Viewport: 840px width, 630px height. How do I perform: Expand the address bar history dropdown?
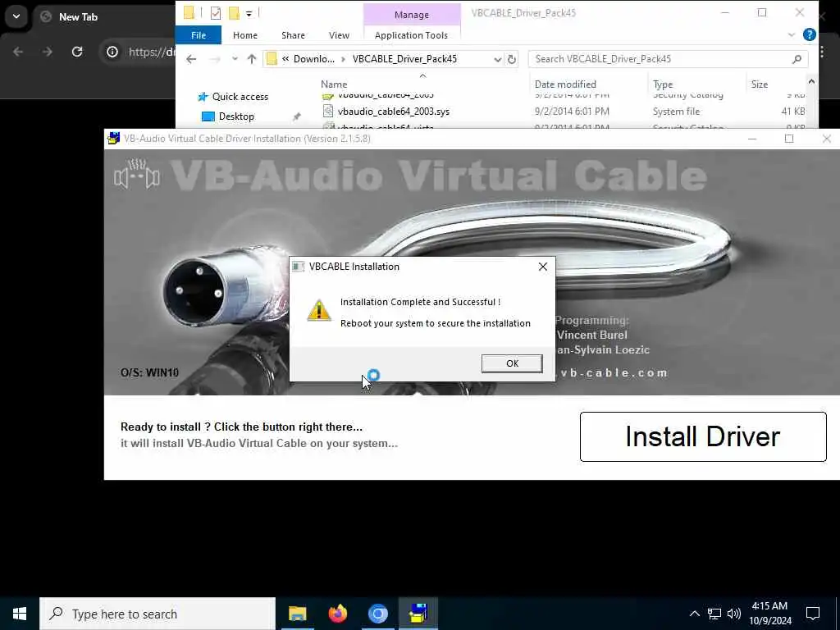[x=498, y=59]
